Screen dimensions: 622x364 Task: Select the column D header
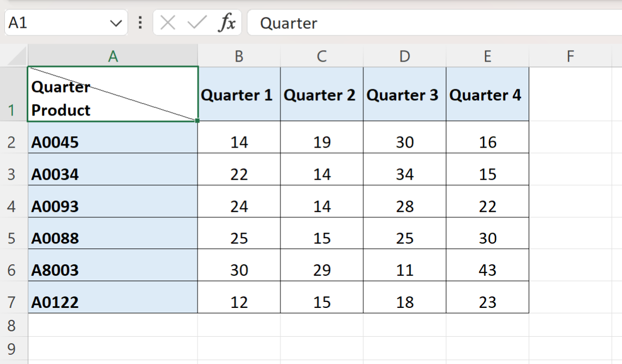(x=405, y=56)
